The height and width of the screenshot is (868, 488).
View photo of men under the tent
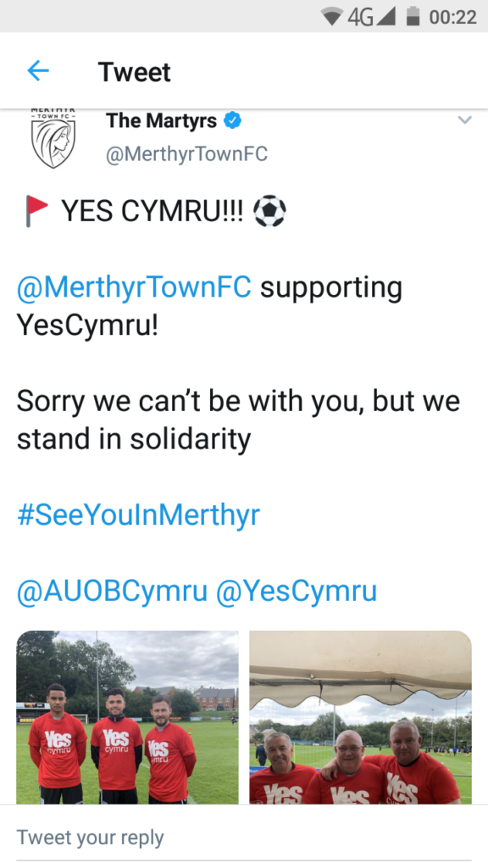(x=361, y=717)
